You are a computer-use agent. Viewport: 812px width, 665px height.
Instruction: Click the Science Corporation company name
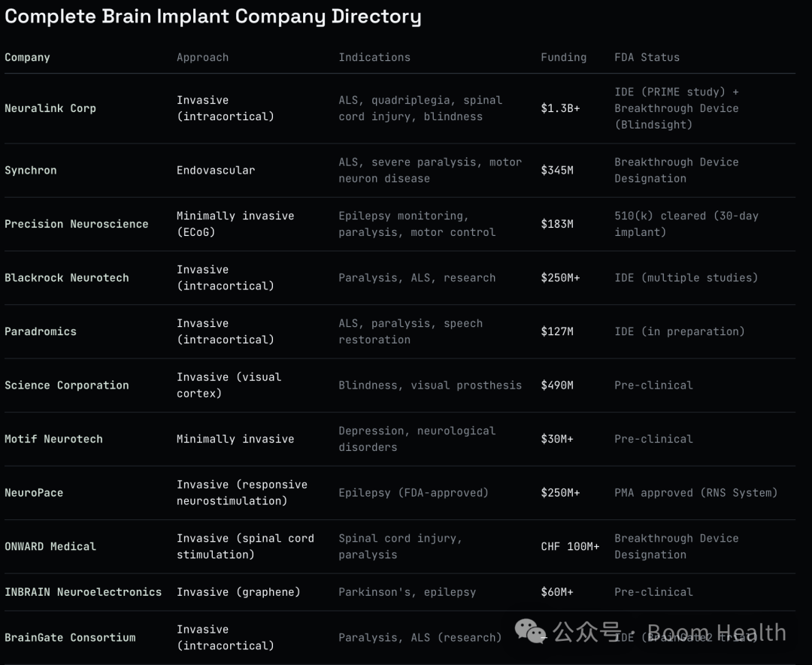[67, 385]
